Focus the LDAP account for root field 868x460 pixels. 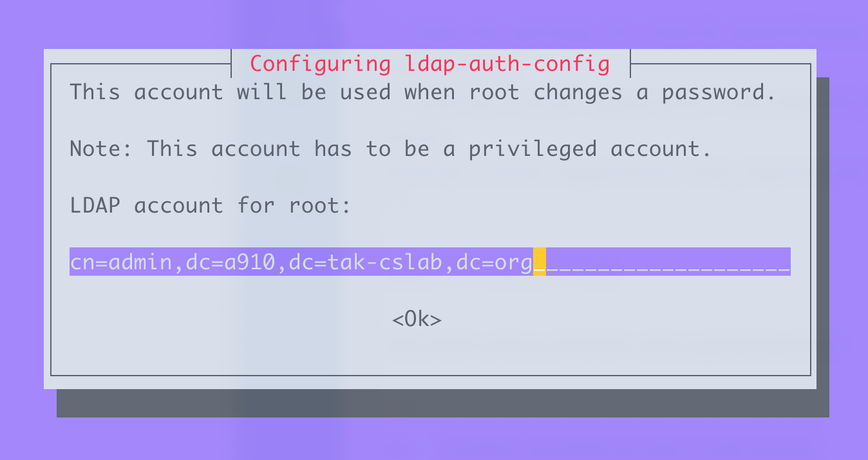pos(429,263)
